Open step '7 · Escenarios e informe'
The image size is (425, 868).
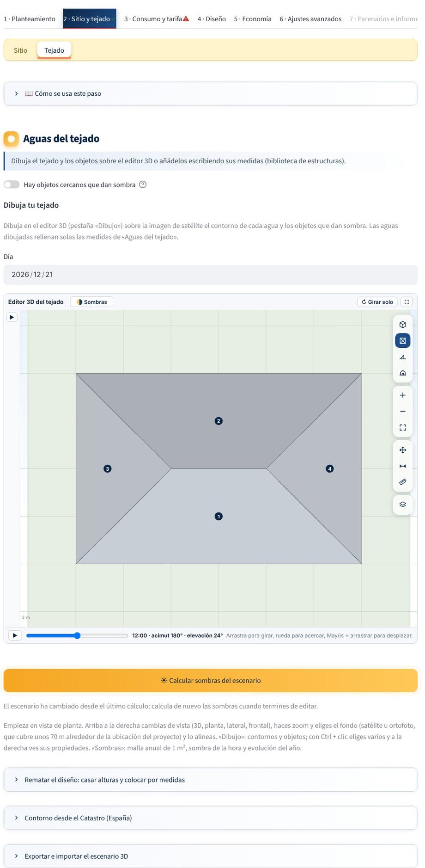383,19
